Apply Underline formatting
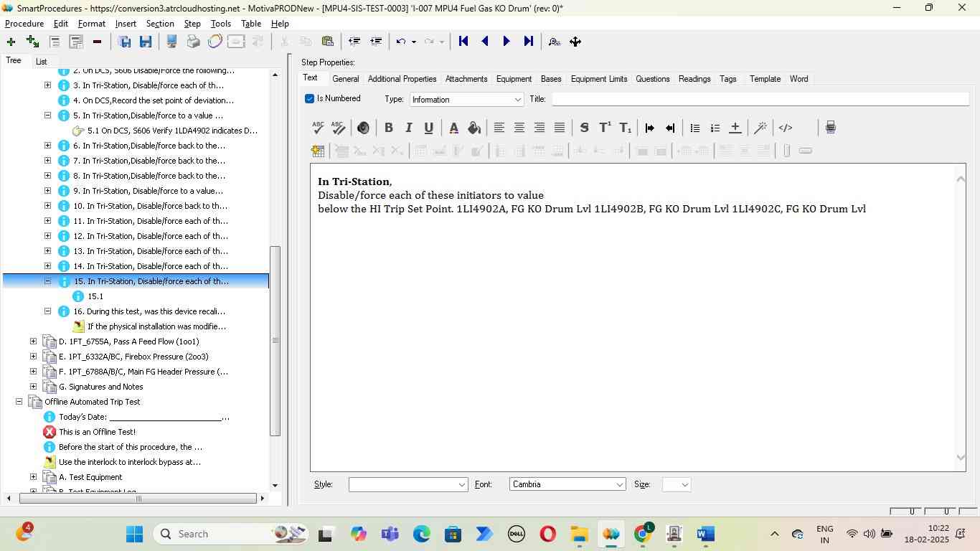This screenshot has width=980, height=551. pos(428,128)
